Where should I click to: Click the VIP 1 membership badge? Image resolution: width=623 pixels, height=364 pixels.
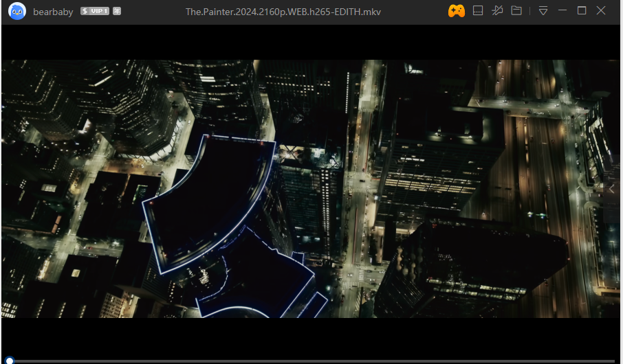pyautogui.click(x=95, y=12)
